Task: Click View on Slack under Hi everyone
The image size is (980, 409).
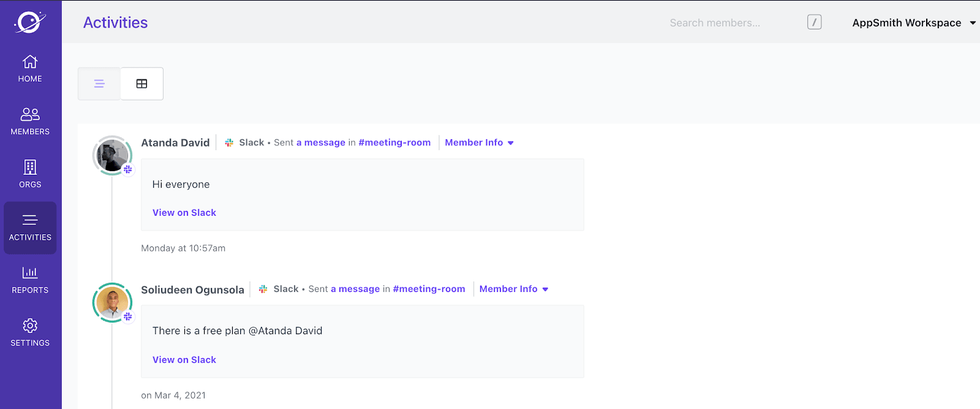Action: point(184,213)
